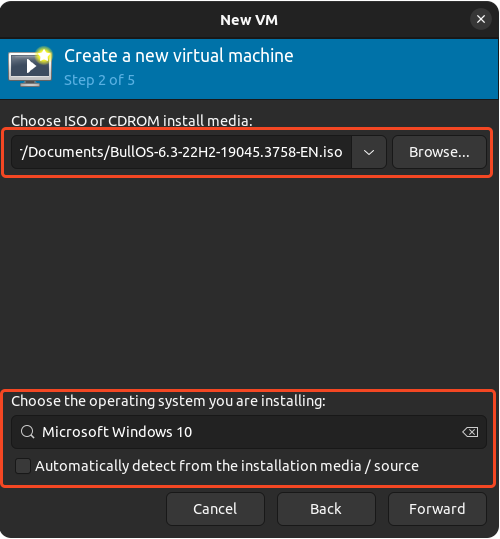
Task: Open Browse... to pick install media
Action: click(439, 152)
